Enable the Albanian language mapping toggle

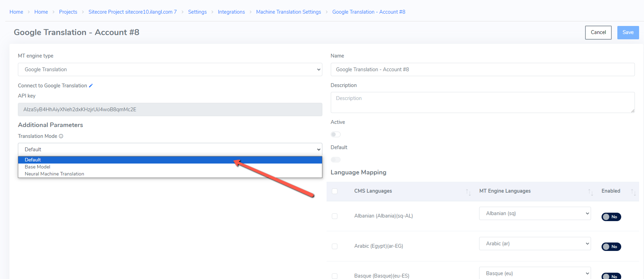611,217
